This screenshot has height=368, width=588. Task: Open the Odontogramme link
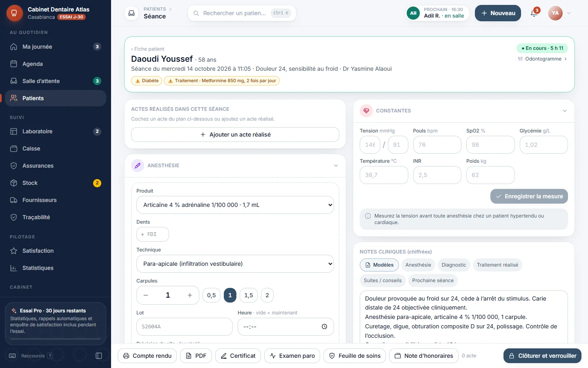tap(542, 59)
